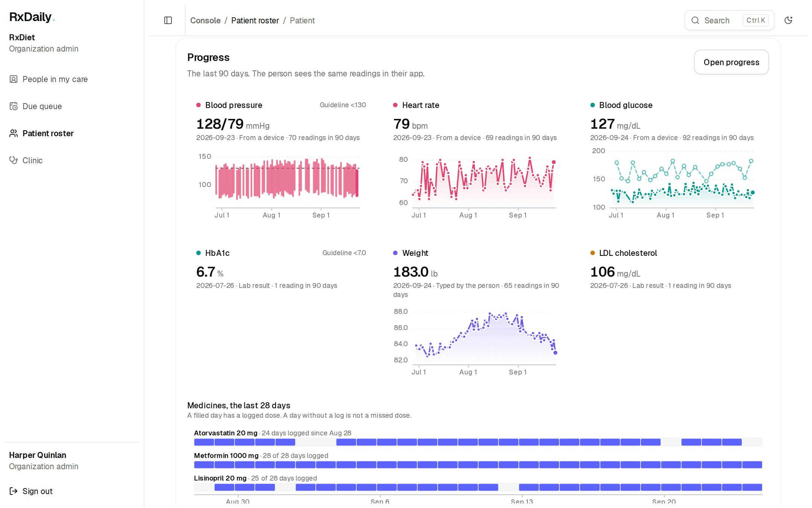812x508 pixels.
Task: Click the RxDaily logo
Action: point(32,17)
